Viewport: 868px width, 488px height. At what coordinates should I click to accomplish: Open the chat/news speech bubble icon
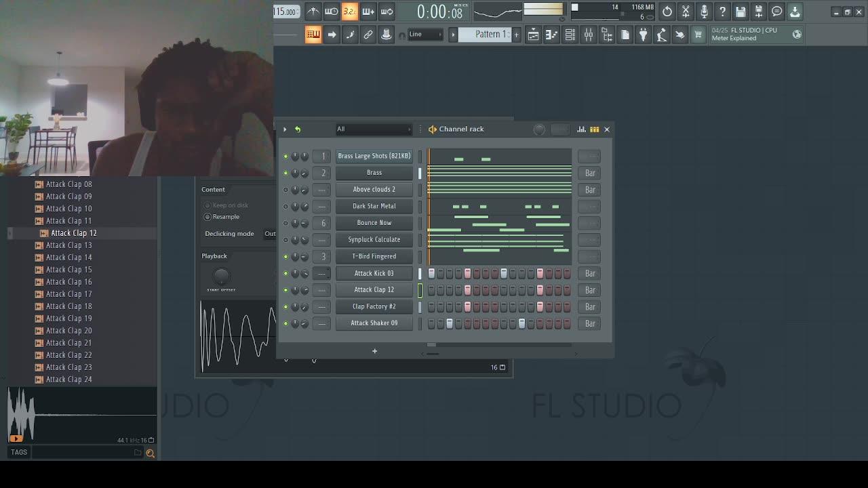(776, 12)
